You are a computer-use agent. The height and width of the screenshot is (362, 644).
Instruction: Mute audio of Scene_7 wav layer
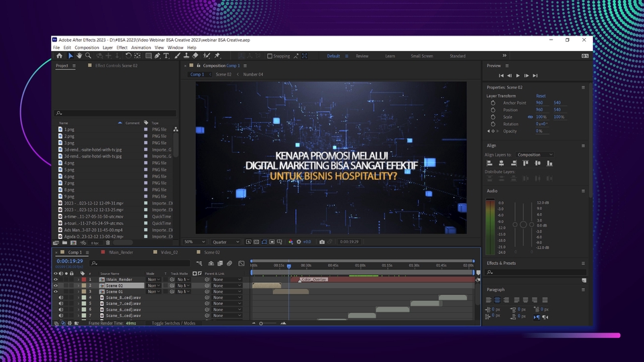(x=61, y=304)
